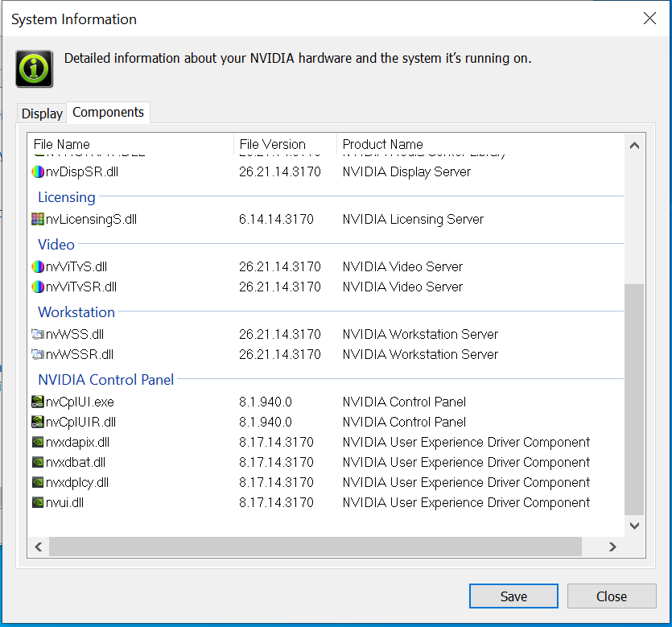Click the green System Information info icon
Image resolution: width=672 pixels, height=627 pixels.
point(35,69)
